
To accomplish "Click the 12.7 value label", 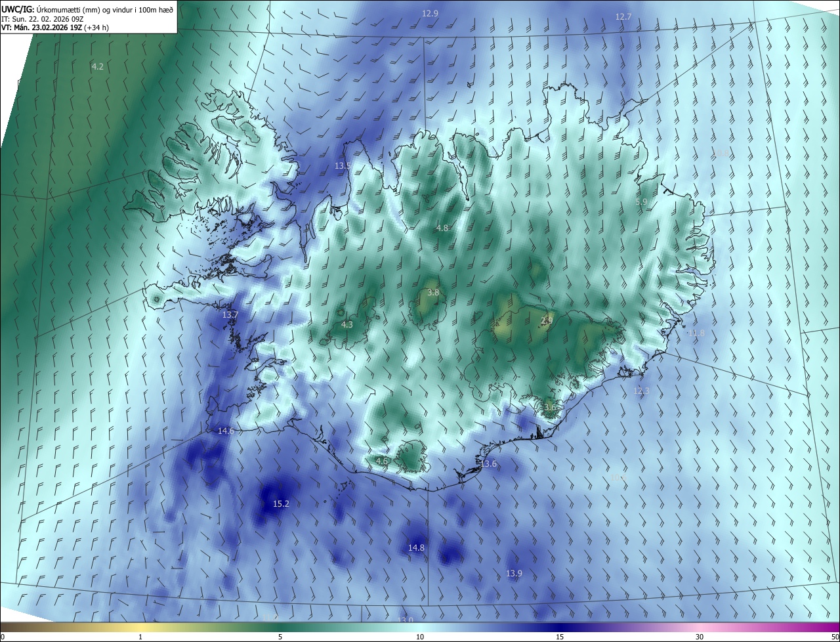I will pos(623,17).
